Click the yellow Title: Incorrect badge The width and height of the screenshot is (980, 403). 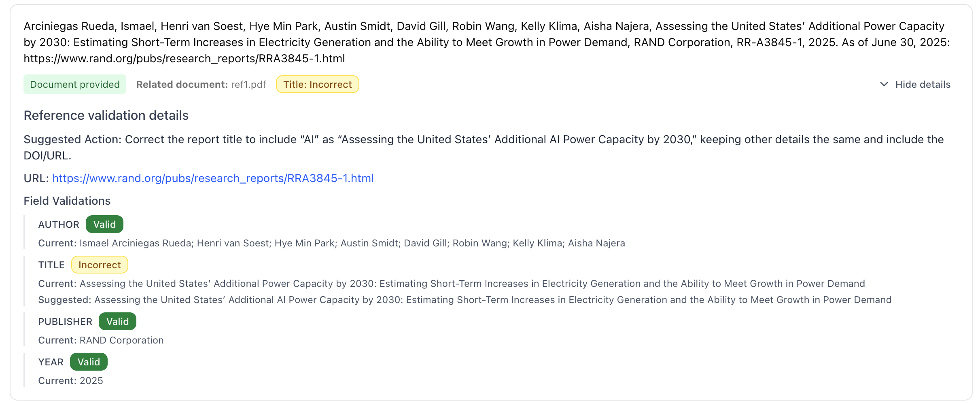[317, 84]
